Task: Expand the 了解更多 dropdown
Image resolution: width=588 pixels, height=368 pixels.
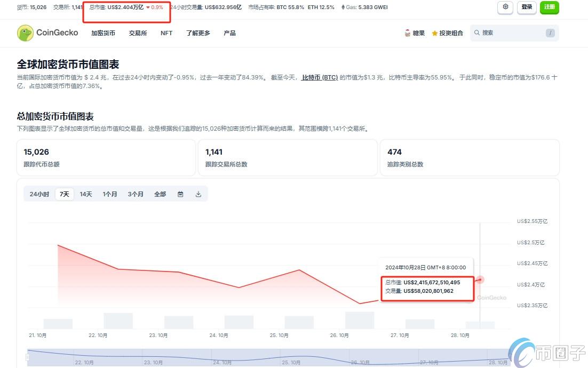Action: point(198,33)
